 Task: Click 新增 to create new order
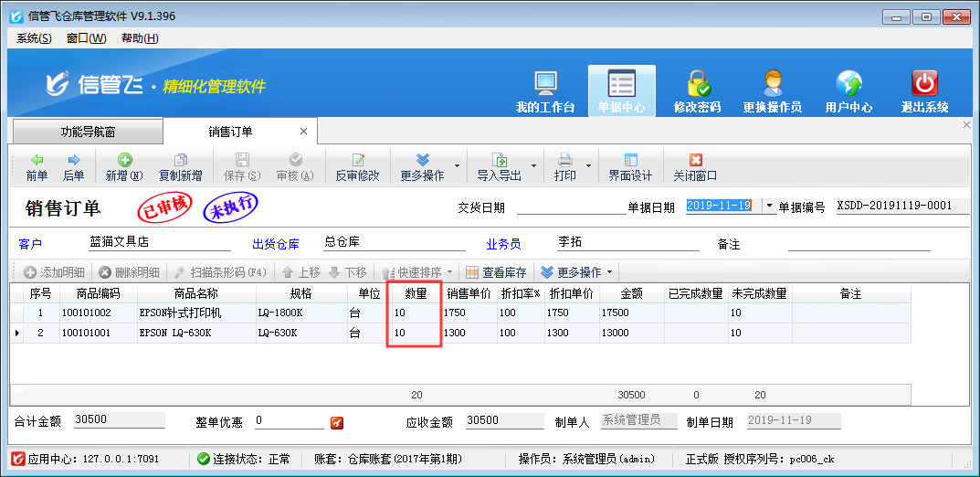point(124,166)
